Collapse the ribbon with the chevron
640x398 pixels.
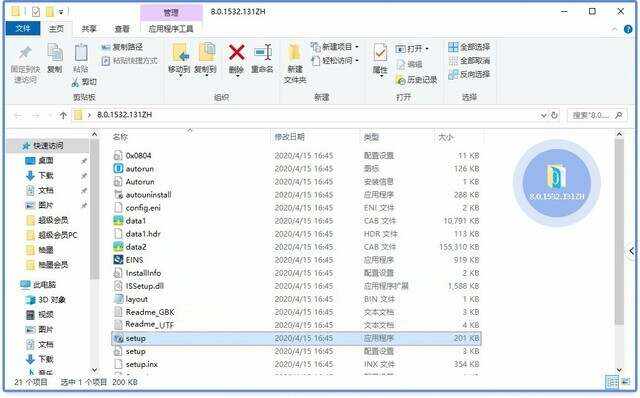[614, 29]
